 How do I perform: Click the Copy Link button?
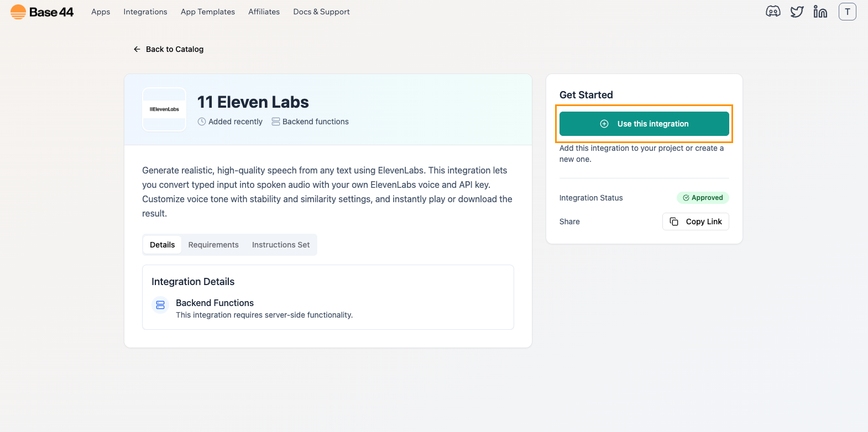(696, 221)
